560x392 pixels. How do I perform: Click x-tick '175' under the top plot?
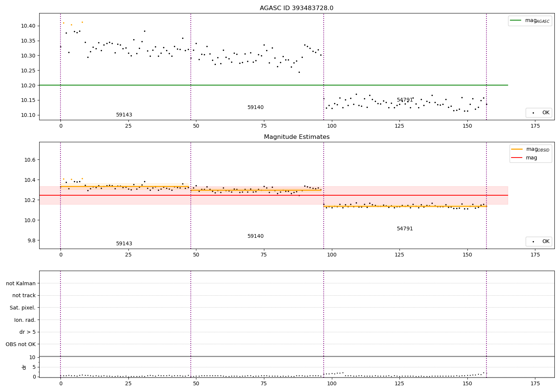click(x=535, y=126)
